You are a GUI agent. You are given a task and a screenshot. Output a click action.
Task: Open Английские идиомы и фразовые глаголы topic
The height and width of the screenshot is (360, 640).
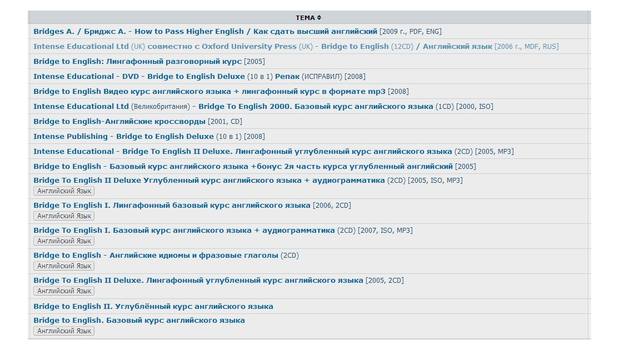pos(156,256)
